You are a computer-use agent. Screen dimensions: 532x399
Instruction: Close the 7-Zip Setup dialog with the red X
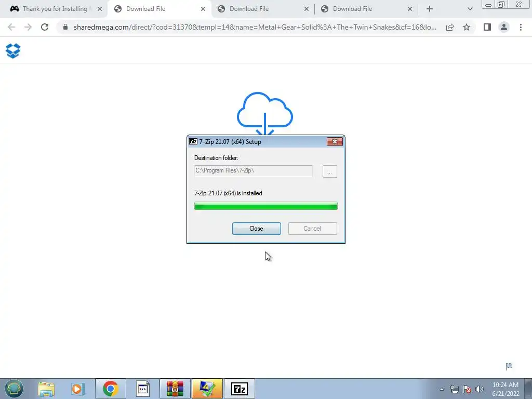[x=335, y=141]
